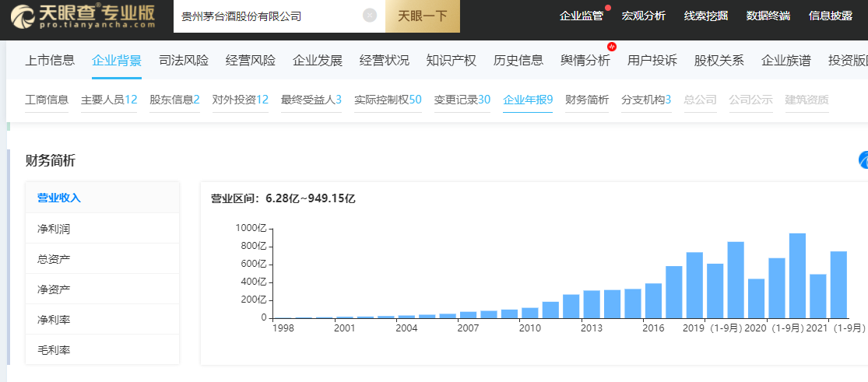Select the 信息披露 top menu item
The height and width of the screenshot is (382, 868).
point(830,16)
